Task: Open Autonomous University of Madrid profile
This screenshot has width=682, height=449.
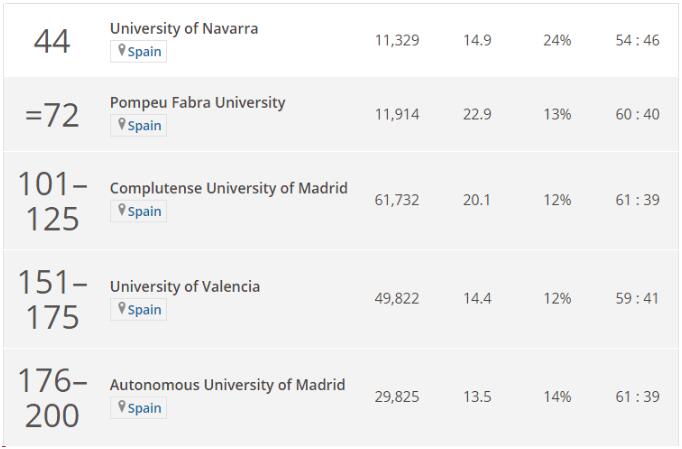Action: coord(227,384)
